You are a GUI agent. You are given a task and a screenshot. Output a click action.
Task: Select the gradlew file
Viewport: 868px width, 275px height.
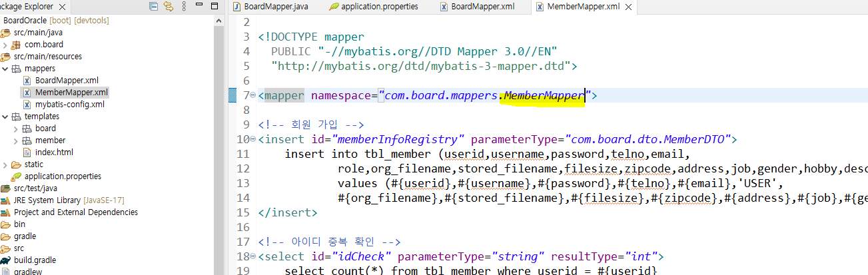[28, 272]
